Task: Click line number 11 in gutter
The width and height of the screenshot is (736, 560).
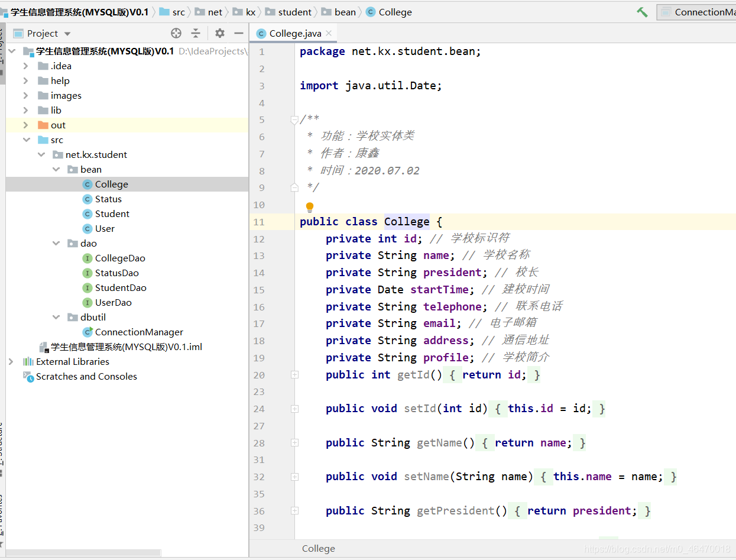Action: pos(258,222)
